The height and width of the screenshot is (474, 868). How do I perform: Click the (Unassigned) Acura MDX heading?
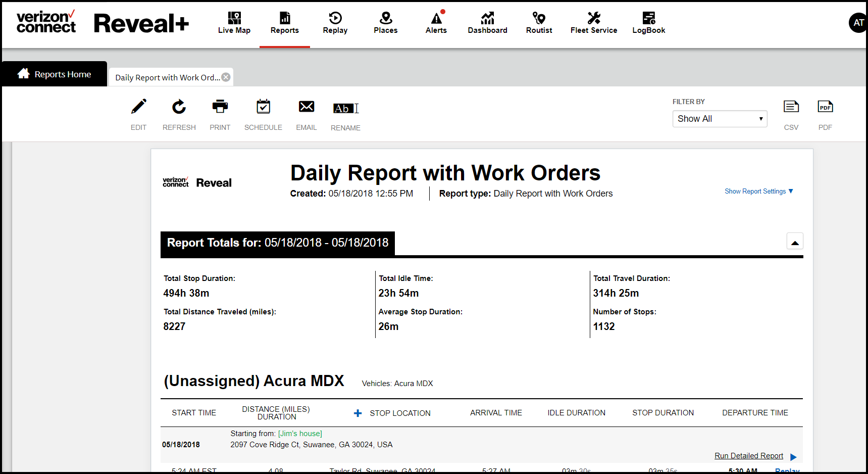click(254, 381)
